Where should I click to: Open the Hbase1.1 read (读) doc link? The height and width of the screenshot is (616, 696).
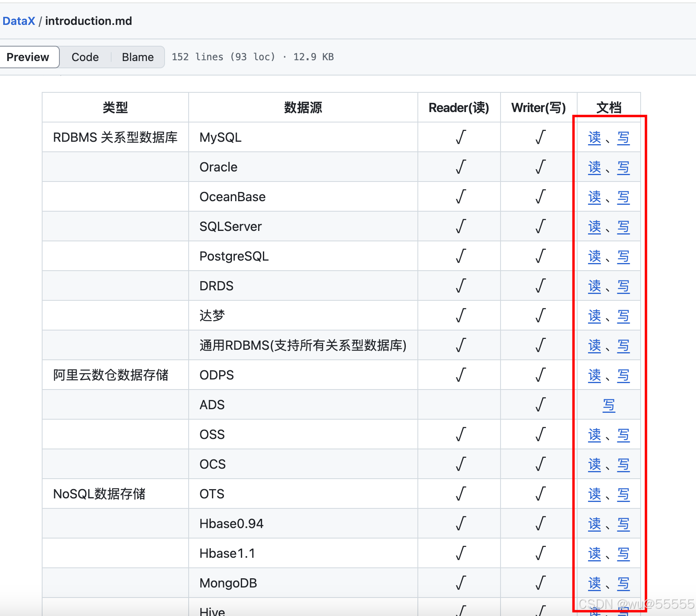(594, 554)
